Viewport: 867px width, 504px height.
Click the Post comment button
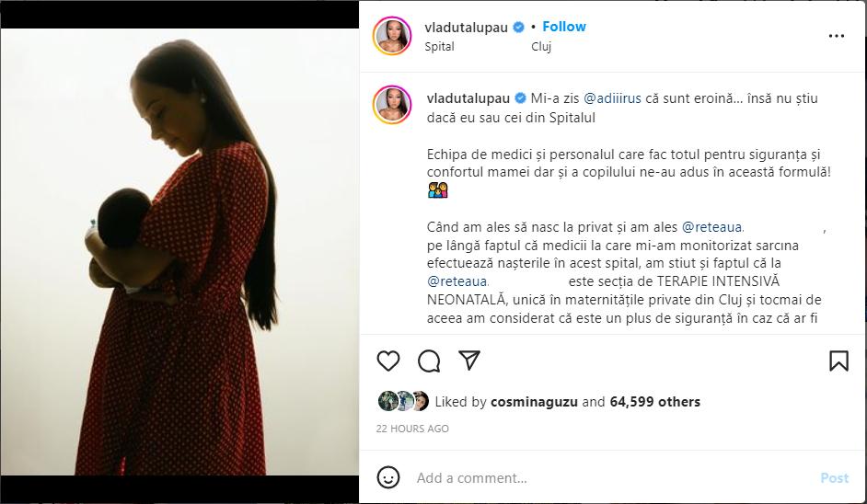click(834, 478)
